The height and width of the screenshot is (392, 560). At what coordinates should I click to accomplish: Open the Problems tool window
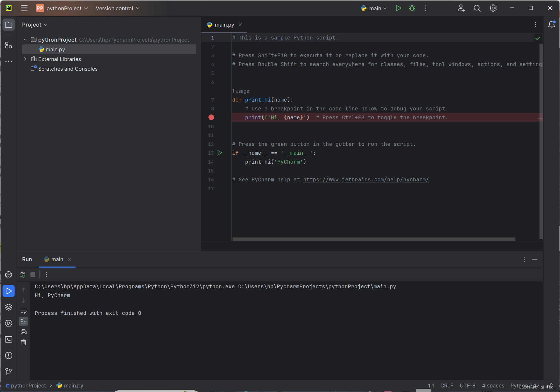coord(8,355)
